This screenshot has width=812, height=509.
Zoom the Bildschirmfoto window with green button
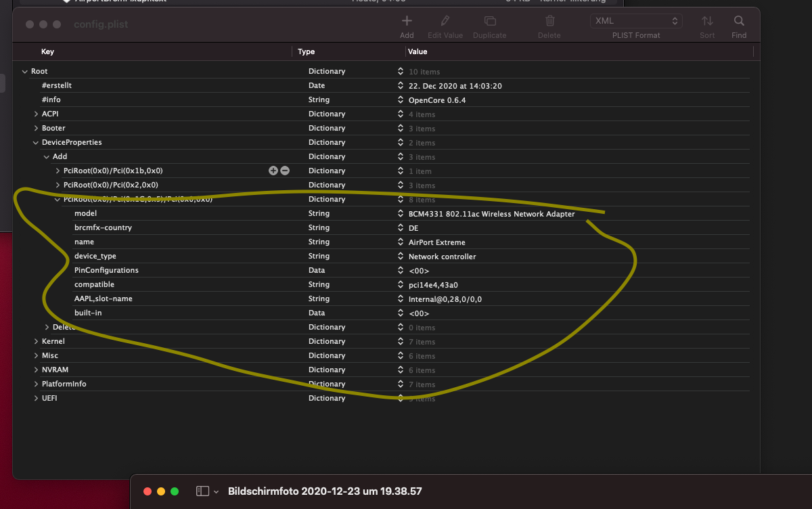tap(175, 491)
